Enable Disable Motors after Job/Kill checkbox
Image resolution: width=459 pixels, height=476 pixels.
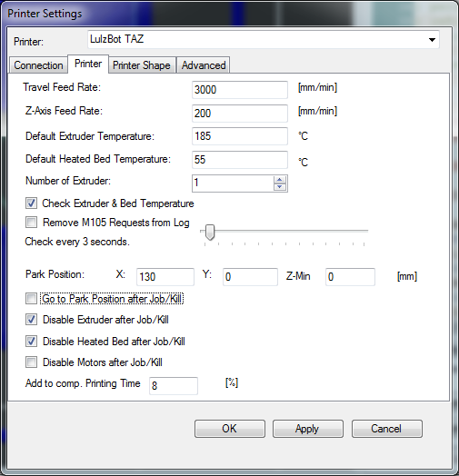(31, 362)
